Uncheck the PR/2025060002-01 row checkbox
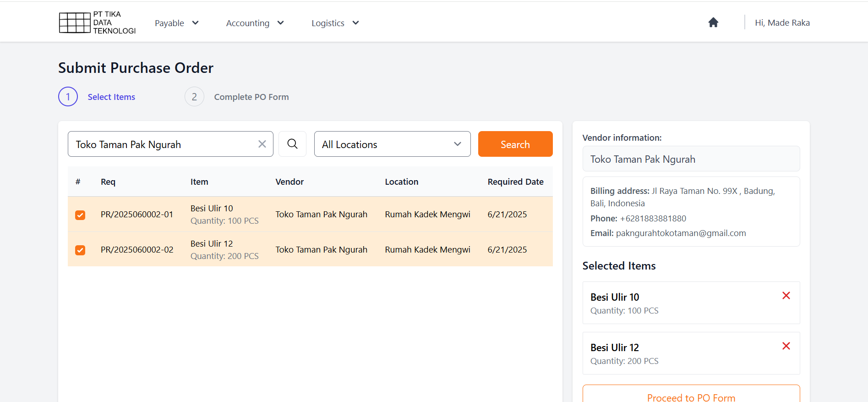This screenshot has height=402, width=868. tap(80, 215)
